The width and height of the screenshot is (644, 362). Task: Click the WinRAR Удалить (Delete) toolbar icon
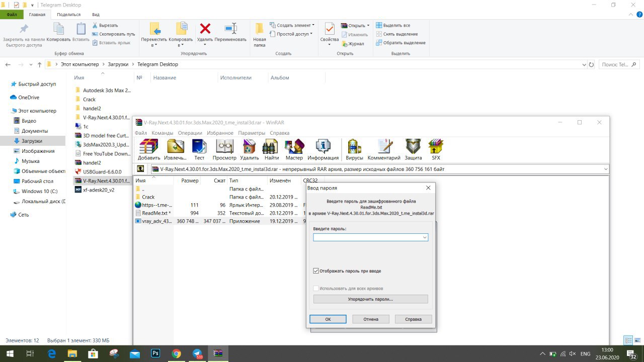click(250, 150)
